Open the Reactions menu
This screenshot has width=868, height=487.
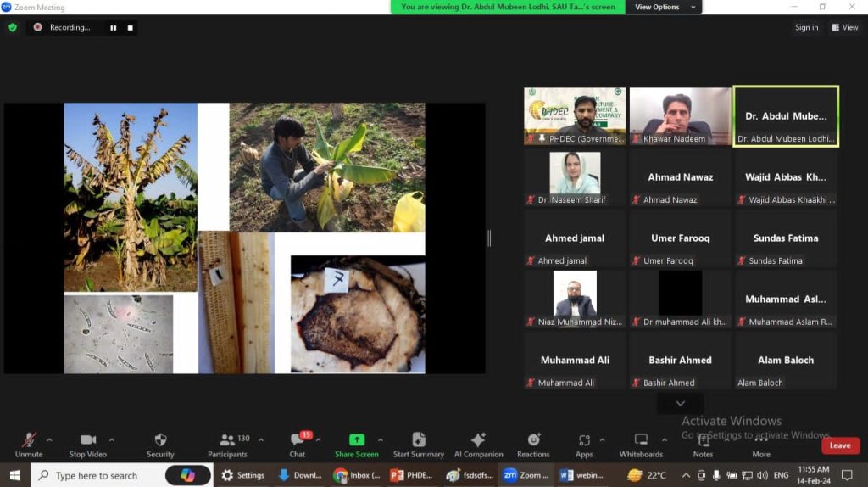pos(533,440)
